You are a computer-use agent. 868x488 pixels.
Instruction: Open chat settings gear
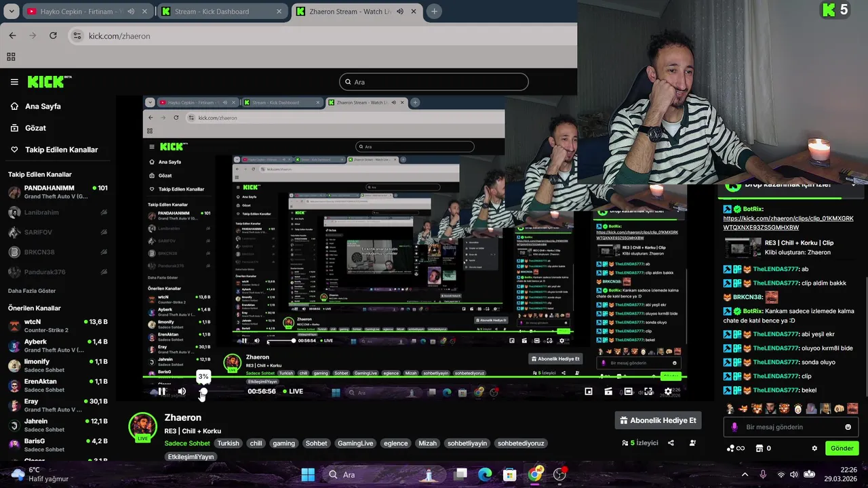(x=814, y=448)
